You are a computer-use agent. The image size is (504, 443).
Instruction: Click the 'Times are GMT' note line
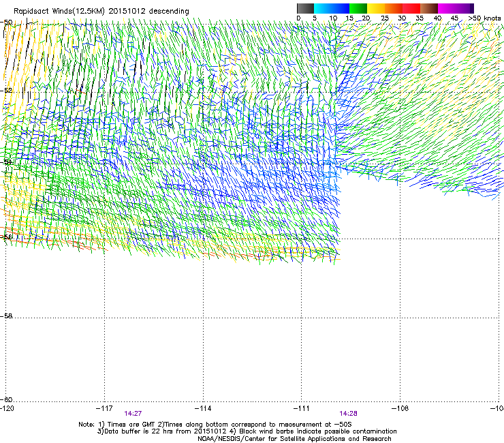pyautogui.click(x=215, y=425)
